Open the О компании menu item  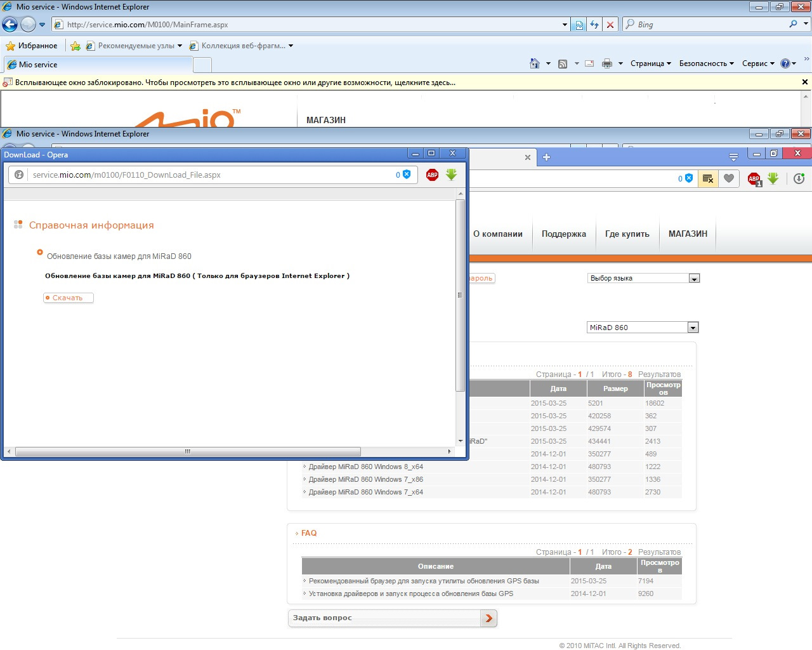(x=498, y=234)
